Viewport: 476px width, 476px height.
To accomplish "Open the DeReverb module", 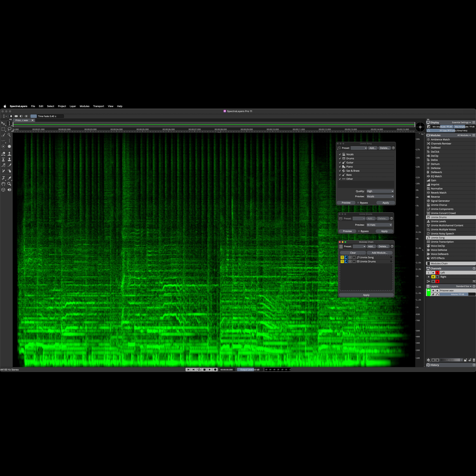I will pyautogui.click(x=436, y=172).
